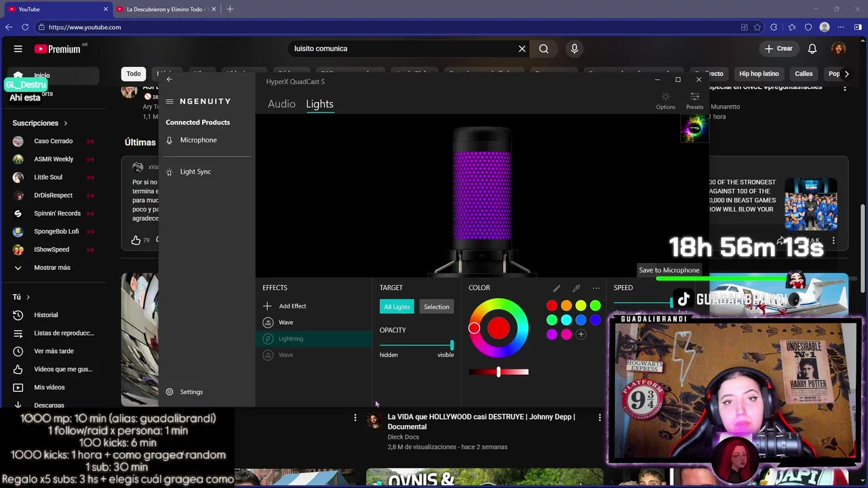Select the Lightning effect
The height and width of the screenshot is (488, 868).
313,339
